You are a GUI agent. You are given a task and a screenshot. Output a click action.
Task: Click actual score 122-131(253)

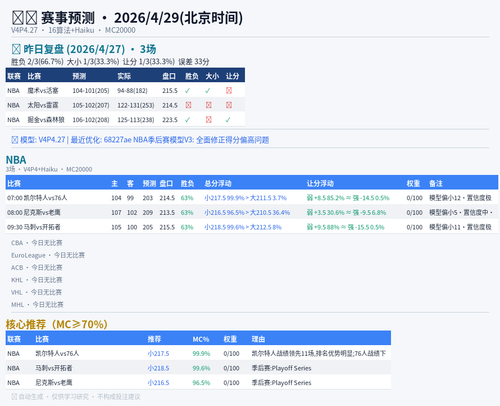point(136,105)
